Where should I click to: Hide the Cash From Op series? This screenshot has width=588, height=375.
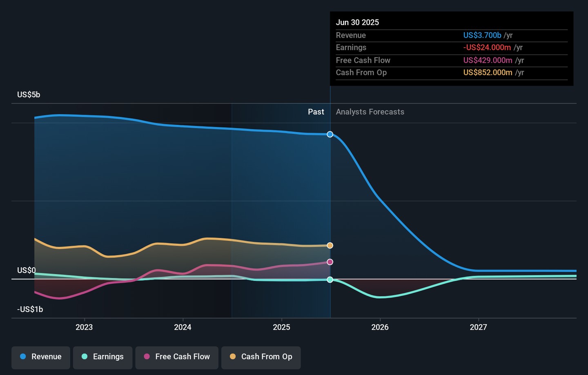pyautogui.click(x=261, y=357)
